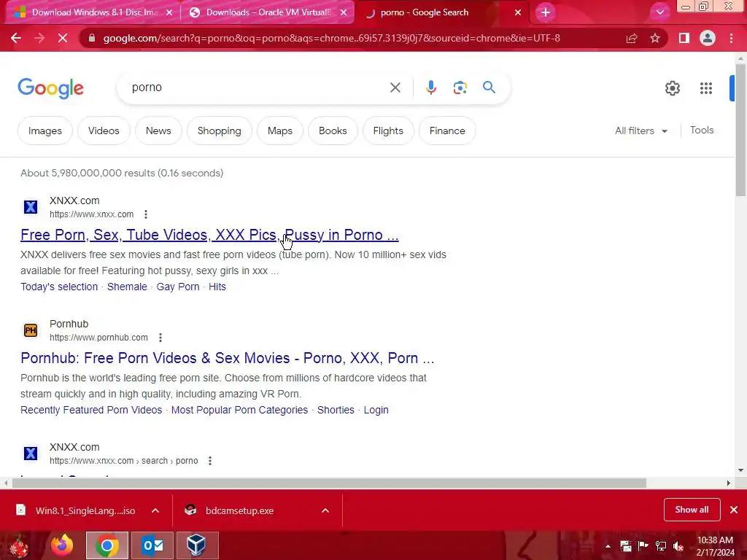Open options for bdcamsetup.exe download

tap(325, 510)
